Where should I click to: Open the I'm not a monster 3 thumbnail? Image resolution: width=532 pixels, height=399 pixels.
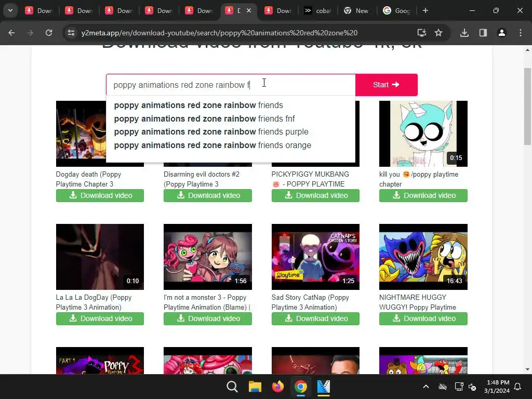click(x=208, y=257)
